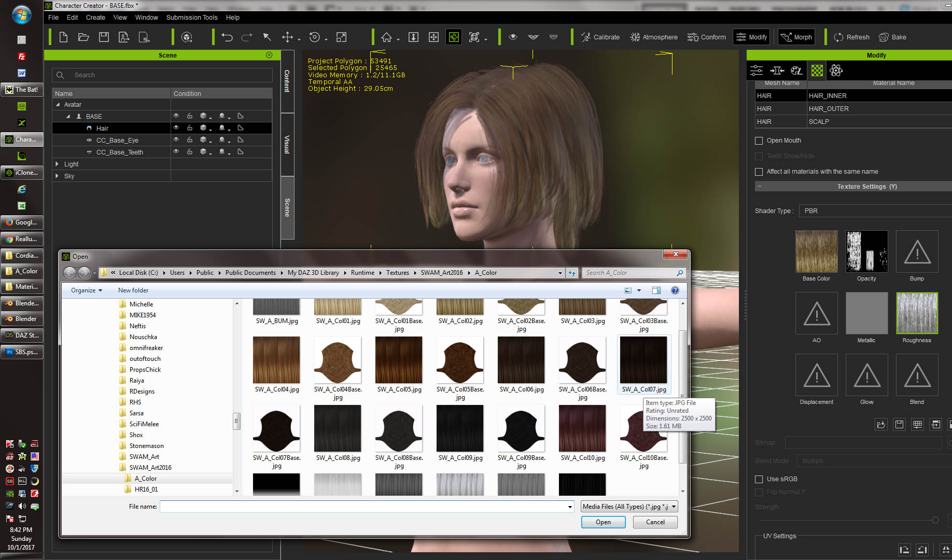Click the Strength slider handle
This screenshot has height=560, width=952.
(x=935, y=520)
